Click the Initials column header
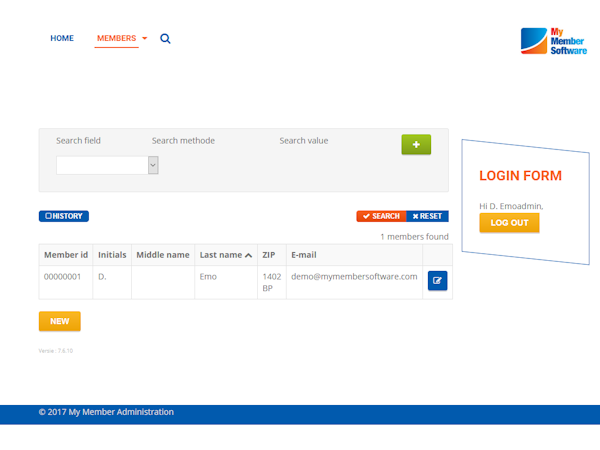This screenshot has height=450, width=600. pyautogui.click(x=112, y=255)
